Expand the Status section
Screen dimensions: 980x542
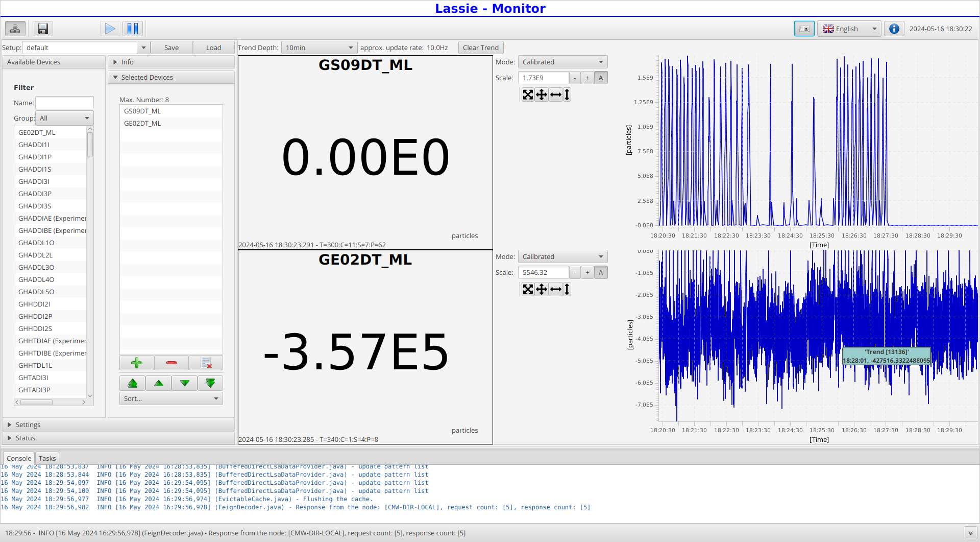(x=118, y=438)
